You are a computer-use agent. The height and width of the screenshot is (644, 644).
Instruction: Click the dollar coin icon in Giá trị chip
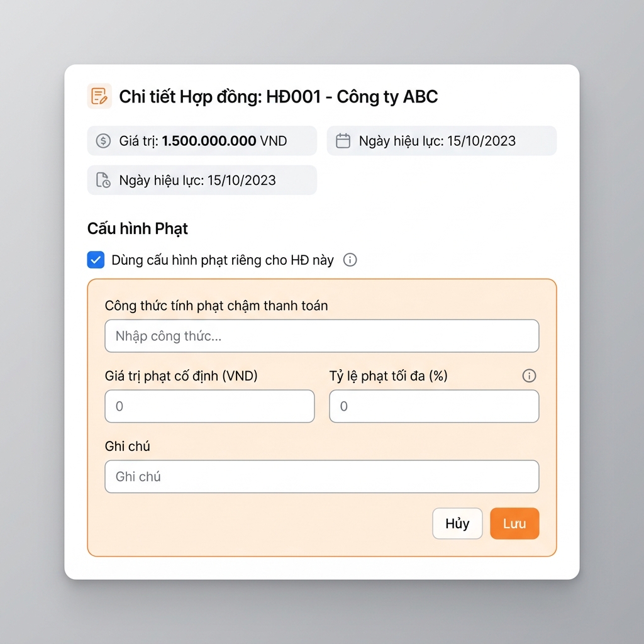coord(103,141)
